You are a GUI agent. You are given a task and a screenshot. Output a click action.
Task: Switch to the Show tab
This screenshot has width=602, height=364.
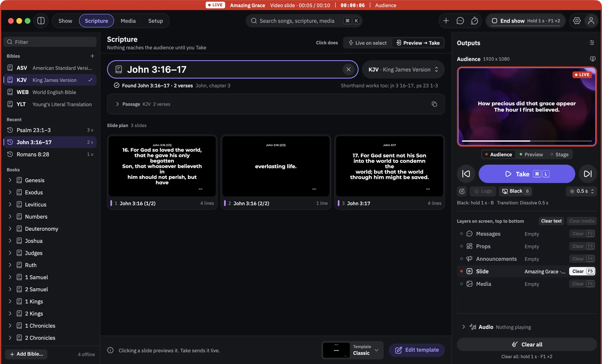pos(65,21)
